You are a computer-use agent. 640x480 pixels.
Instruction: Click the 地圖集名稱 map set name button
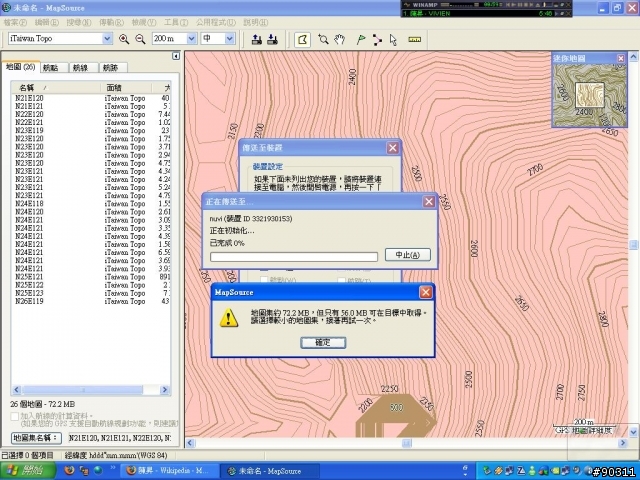[36, 438]
